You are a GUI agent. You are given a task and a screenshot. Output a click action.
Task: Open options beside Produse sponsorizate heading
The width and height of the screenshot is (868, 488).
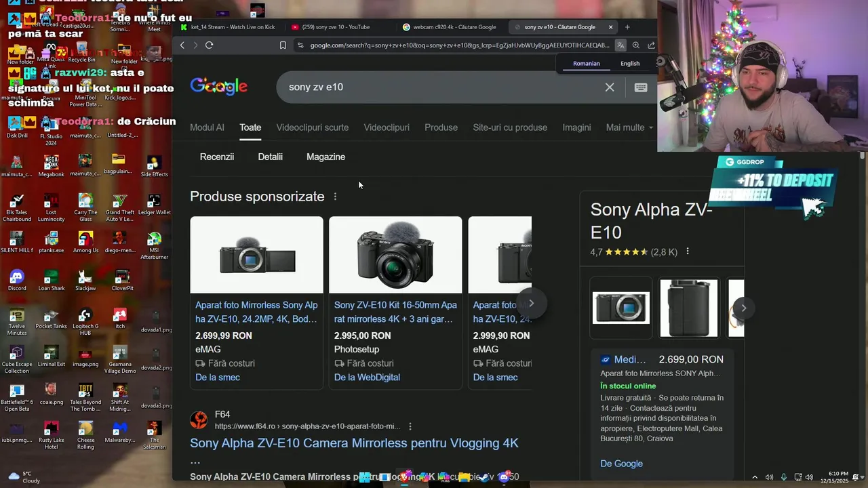coord(335,197)
